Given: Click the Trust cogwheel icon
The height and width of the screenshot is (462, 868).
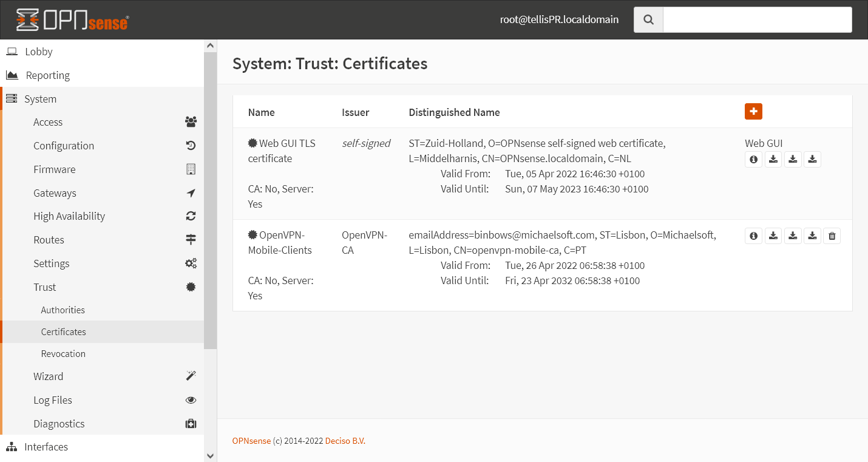Looking at the screenshot, I should [191, 287].
